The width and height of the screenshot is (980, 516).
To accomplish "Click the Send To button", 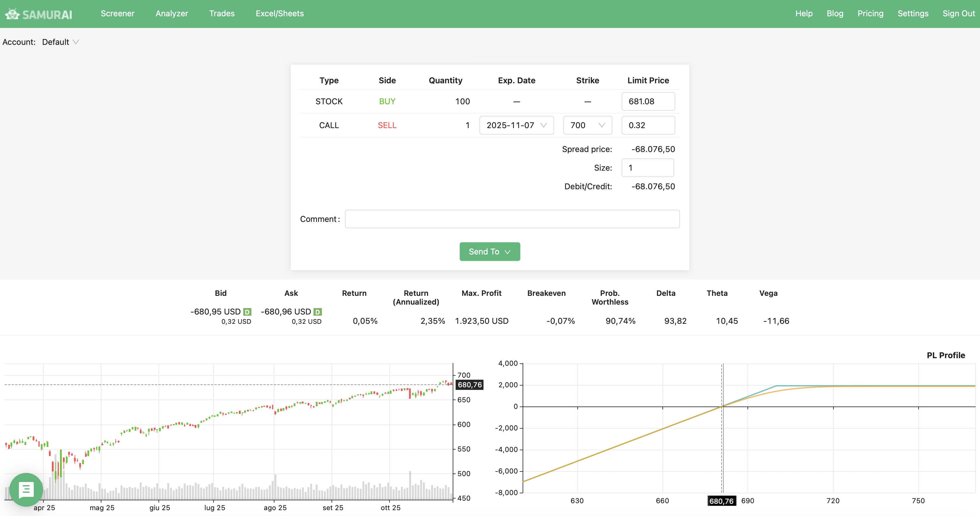I will click(x=489, y=252).
